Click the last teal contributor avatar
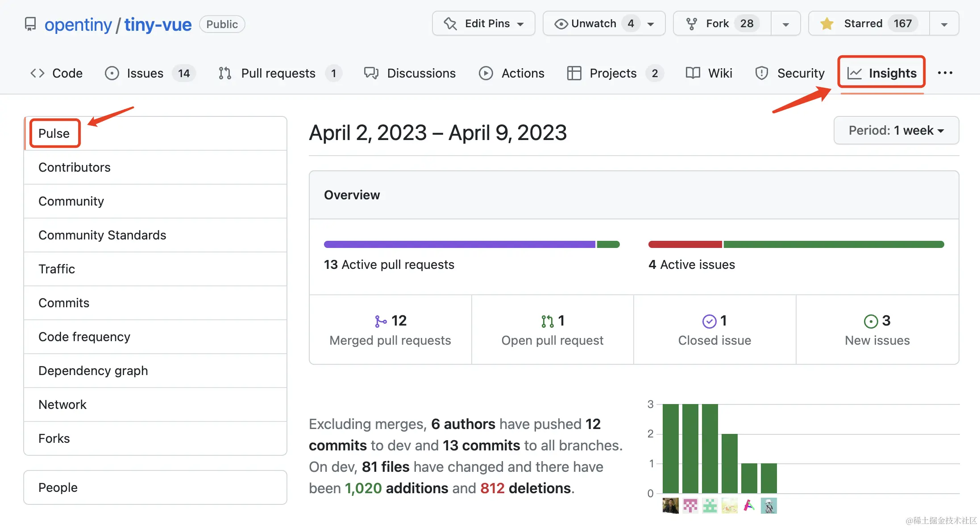 (769, 506)
